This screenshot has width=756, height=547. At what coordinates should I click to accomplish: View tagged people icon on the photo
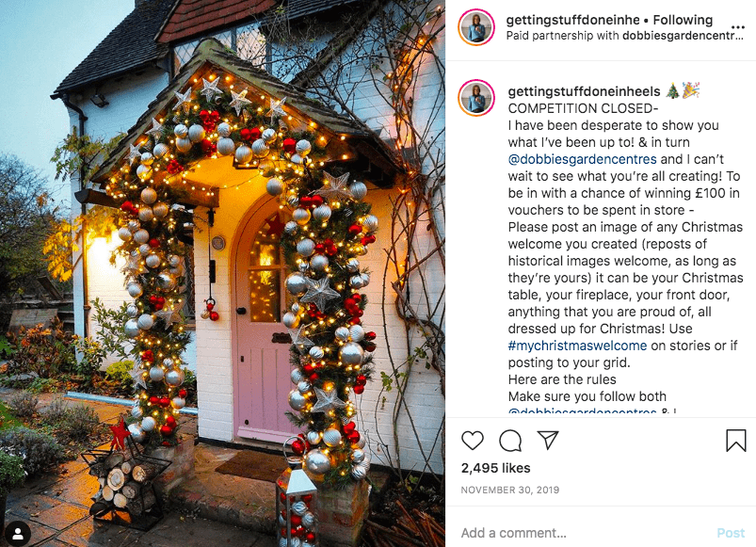[18, 534]
